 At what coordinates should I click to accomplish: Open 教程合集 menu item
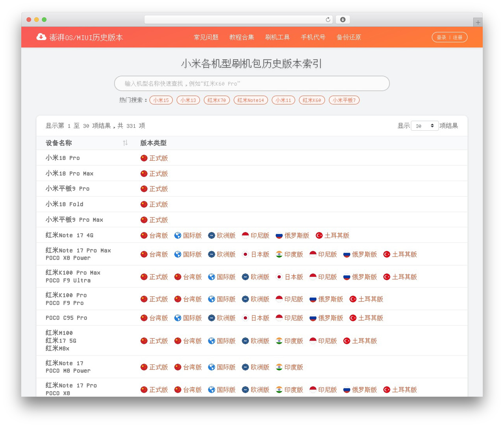click(x=242, y=37)
